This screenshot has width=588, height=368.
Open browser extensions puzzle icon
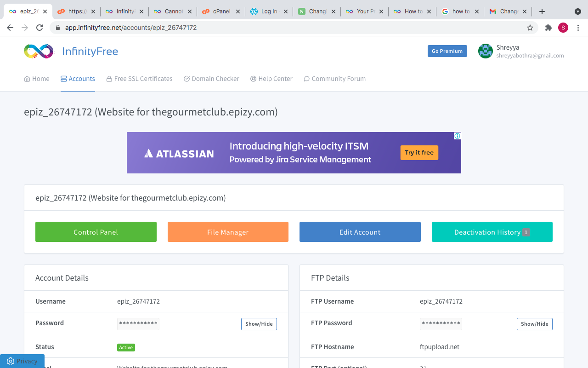point(548,28)
